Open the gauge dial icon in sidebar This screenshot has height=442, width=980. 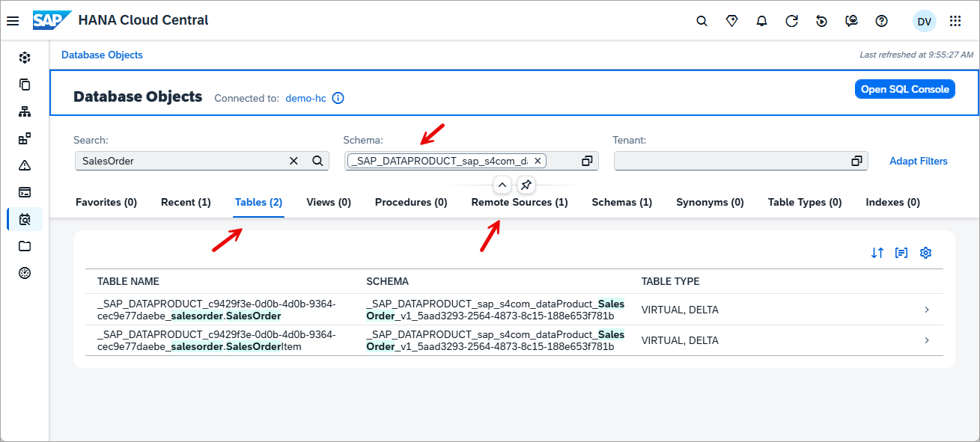coord(25,273)
